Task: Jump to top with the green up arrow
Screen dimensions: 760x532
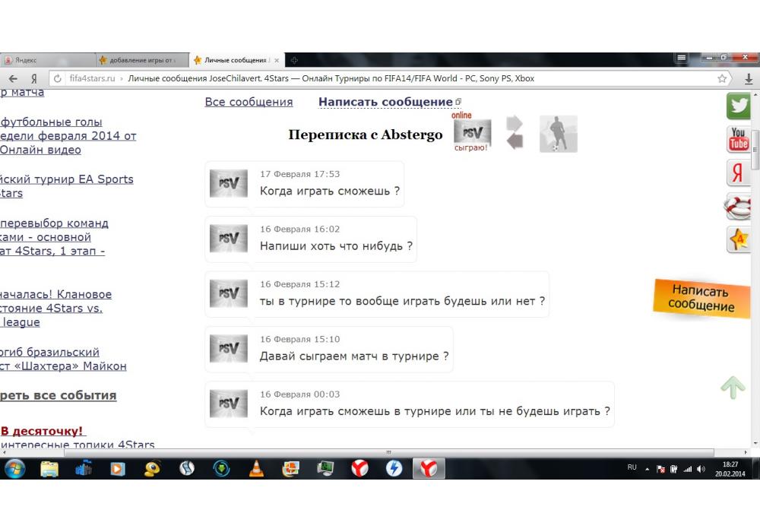Action: coord(733,388)
